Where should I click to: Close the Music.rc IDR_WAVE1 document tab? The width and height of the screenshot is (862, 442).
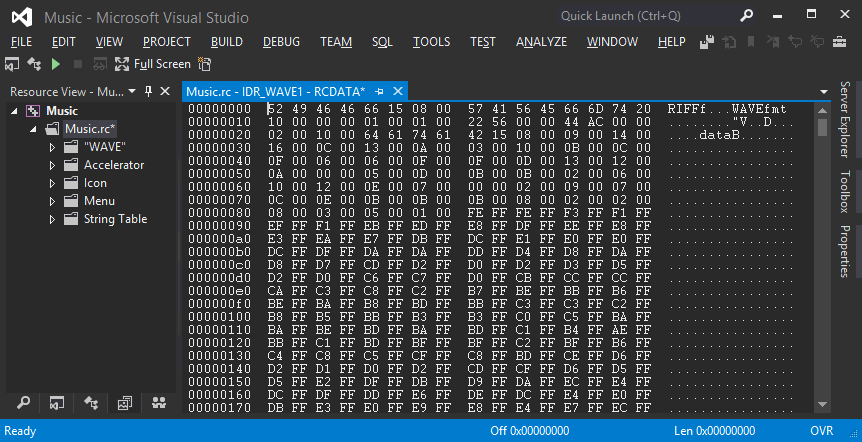(x=398, y=91)
